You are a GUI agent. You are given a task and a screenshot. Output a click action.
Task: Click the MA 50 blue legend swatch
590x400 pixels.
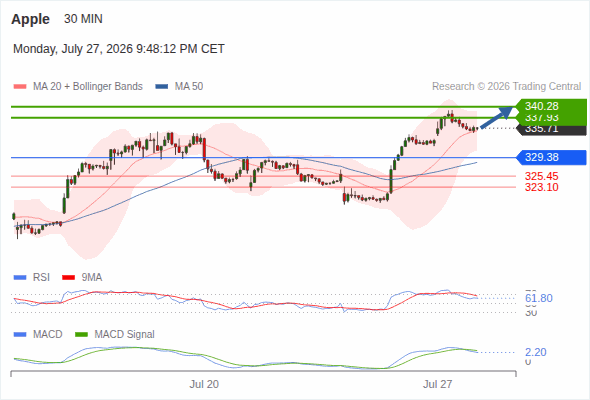click(x=161, y=87)
